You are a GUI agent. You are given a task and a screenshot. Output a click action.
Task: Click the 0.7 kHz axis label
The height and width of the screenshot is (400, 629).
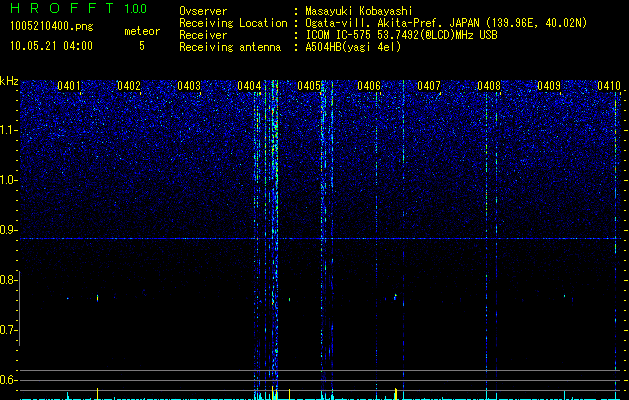pos(8,330)
